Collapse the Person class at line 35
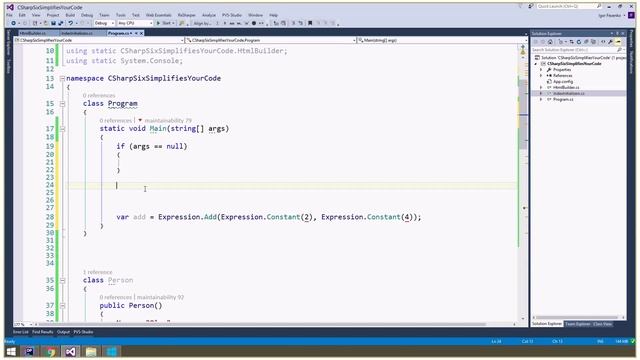Screen dimensions: 640x360 pyautogui.click(x=62, y=280)
